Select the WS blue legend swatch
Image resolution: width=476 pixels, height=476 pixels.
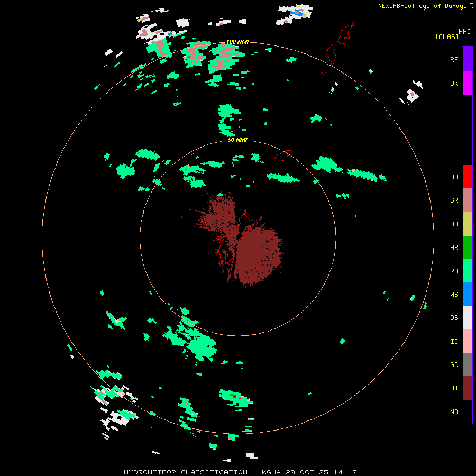[467, 294]
